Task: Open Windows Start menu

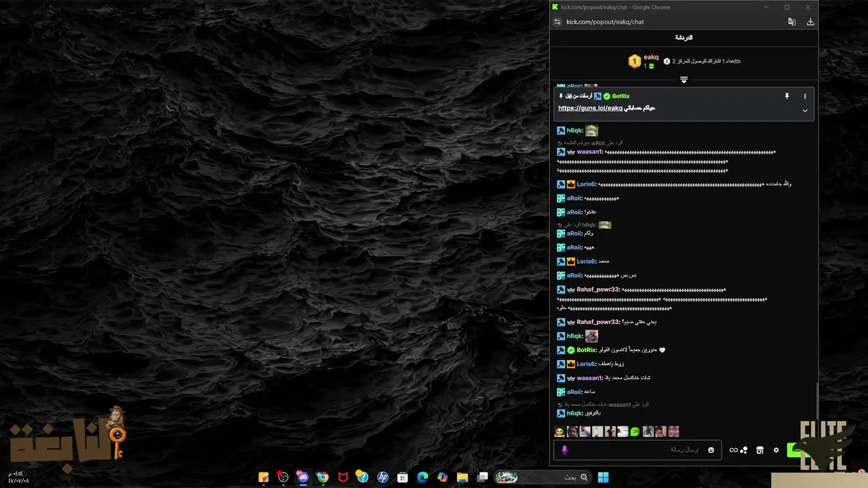Action: click(603, 477)
